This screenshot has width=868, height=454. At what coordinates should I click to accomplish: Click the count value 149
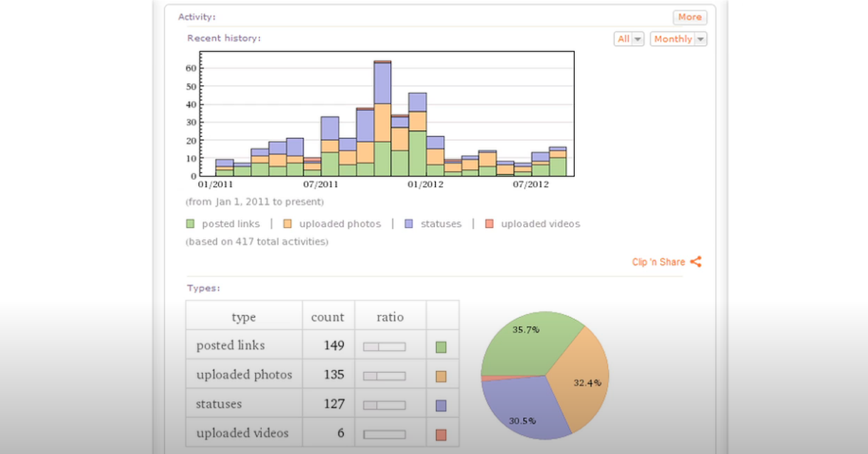334,345
